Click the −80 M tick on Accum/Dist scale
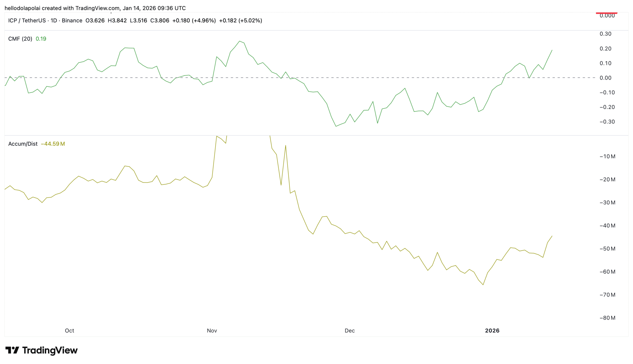 pos(607,318)
